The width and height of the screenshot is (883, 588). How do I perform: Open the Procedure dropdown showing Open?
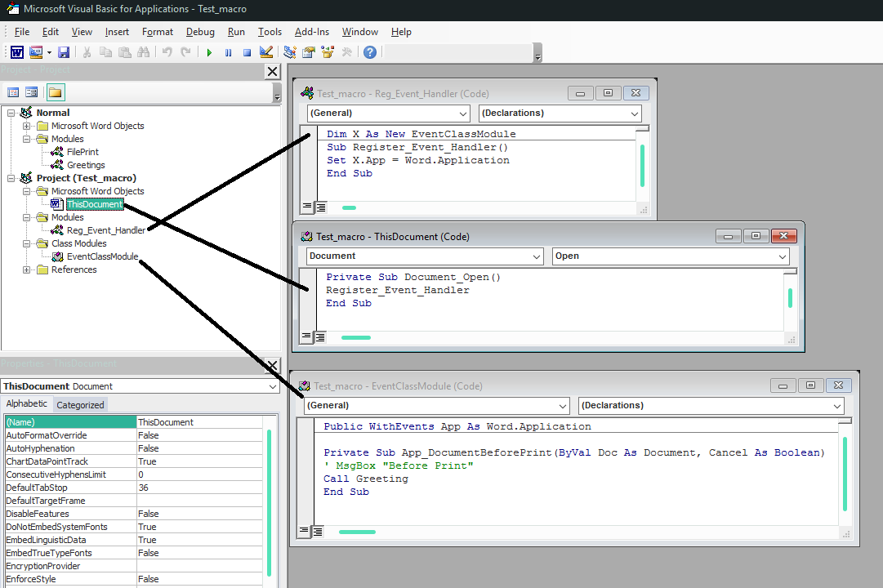click(x=783, y=256)
